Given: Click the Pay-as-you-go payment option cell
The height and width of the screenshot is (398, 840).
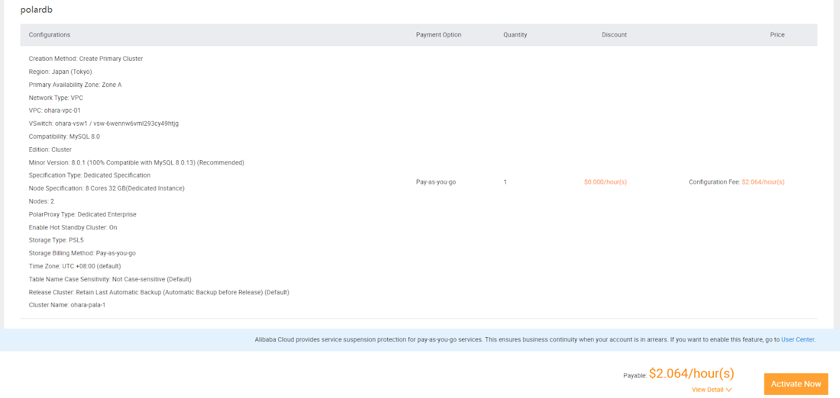Looking at the screenshot, I should coord(436,182).
